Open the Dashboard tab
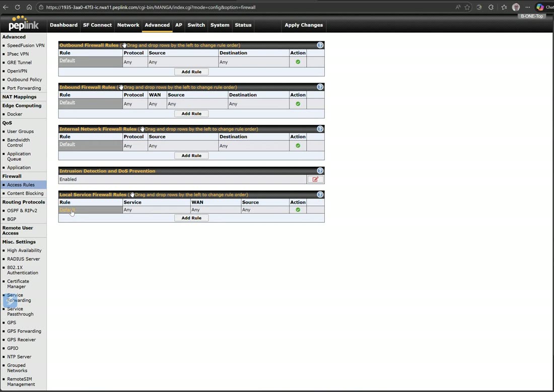The width and height of the screenshot is (554, 392). pos(63,25)
